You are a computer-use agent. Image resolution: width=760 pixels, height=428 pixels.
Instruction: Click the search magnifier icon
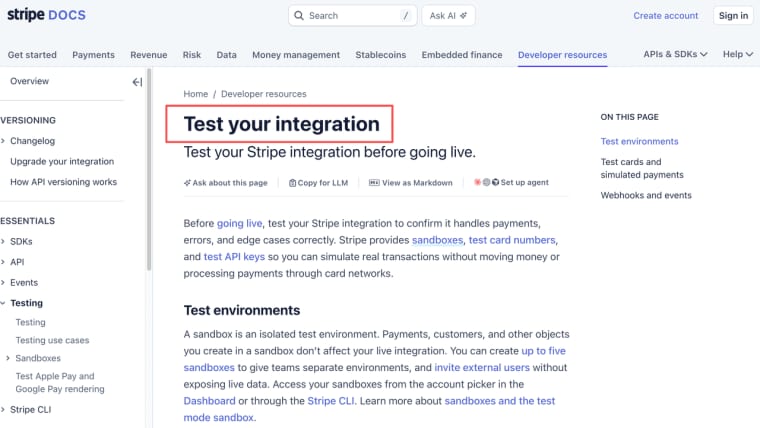coord(299,16)
